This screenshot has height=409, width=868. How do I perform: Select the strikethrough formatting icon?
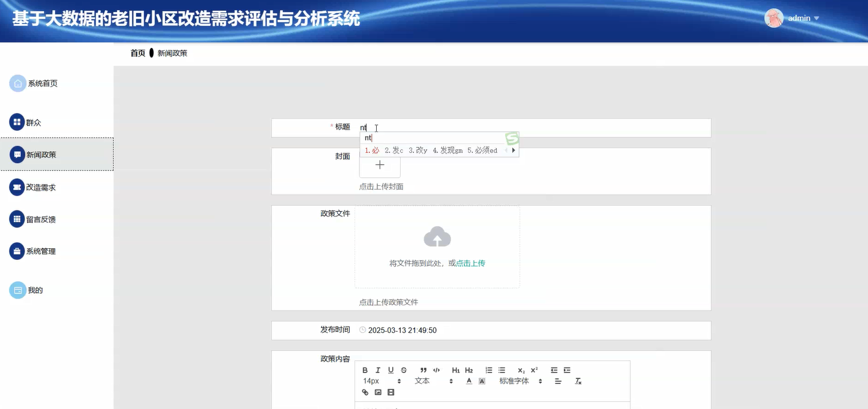[x=404, y=370]
